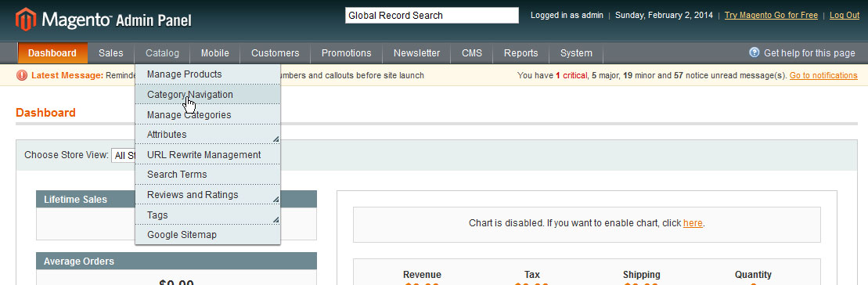The image size is (868, 285).
Task: Select the Tags menu entry
Action: pyautogui.click(x=207, y=215)
